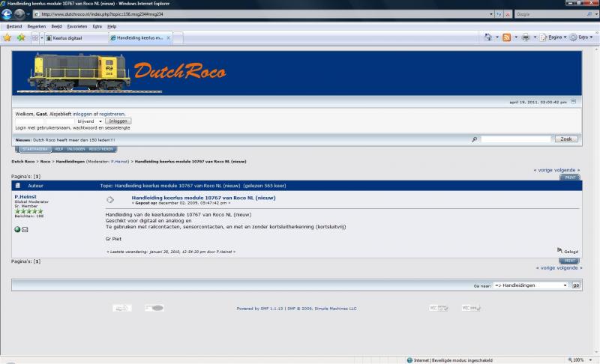Click the search magnifier in the Google box

(589, 14)
